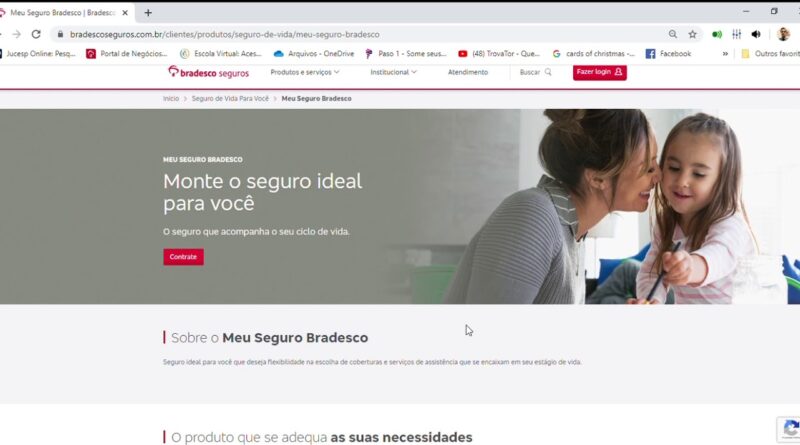Image resolution: width=800 pixels, height=445 pixels.
Task: Reload the page with the refresh icon
Action: pyautogui.click(x=36, y=34)
